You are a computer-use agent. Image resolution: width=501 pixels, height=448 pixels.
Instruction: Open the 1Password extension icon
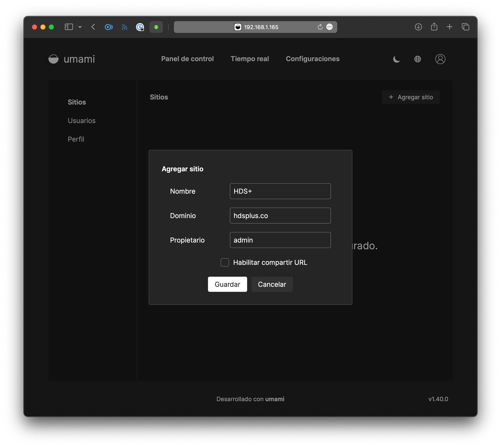point(140,27)
